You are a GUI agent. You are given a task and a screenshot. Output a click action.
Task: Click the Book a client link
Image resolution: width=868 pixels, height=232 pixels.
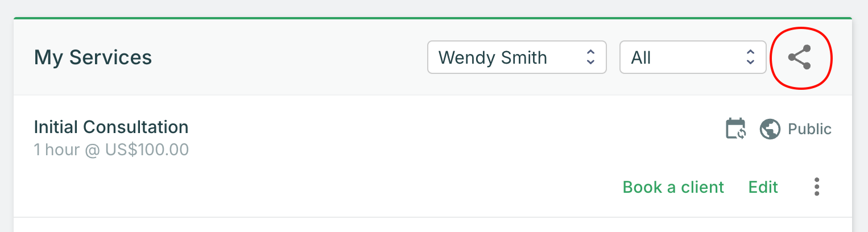pyautogui.click(x=673, y=187)
